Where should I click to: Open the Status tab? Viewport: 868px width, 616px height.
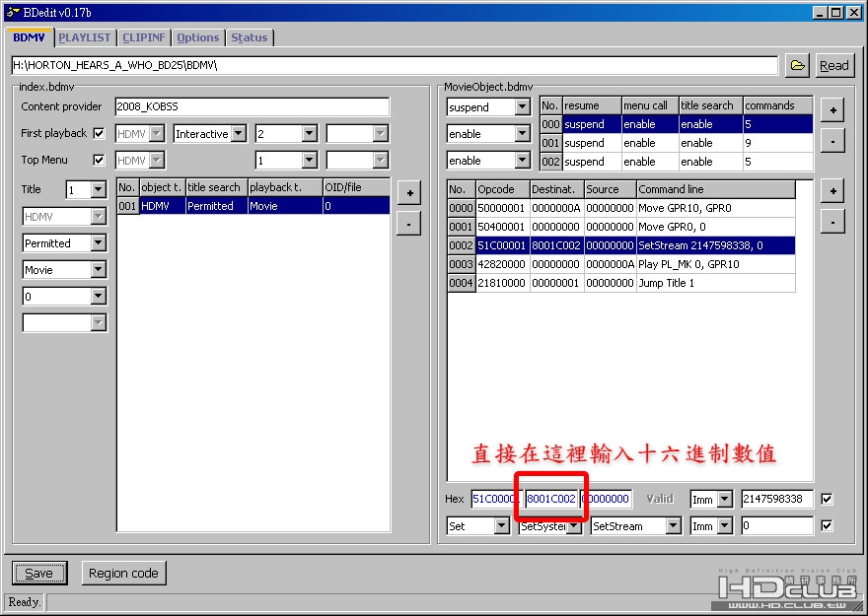click(250, 37)
